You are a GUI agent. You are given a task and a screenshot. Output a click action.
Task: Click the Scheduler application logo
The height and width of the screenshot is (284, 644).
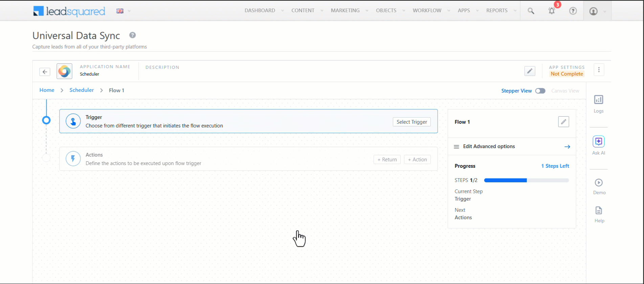64,71
